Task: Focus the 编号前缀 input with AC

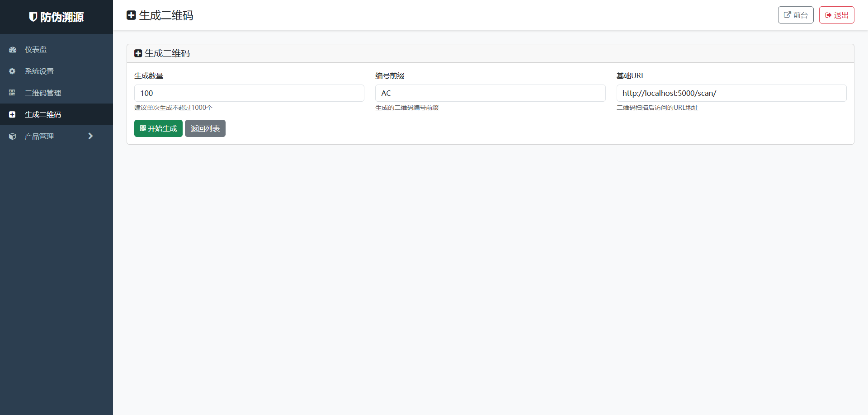Action: [x=491, y=93]
